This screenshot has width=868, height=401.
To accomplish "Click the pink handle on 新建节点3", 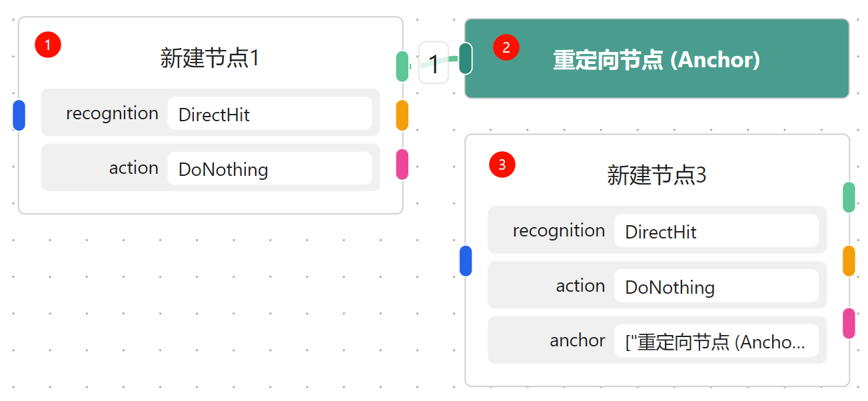I will (x=849, y=323).
